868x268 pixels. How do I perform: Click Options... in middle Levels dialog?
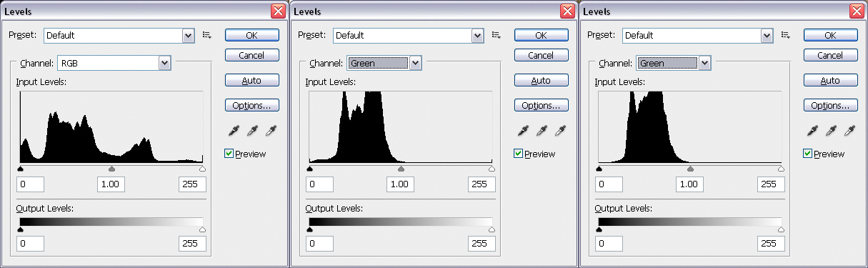[541, 105]
